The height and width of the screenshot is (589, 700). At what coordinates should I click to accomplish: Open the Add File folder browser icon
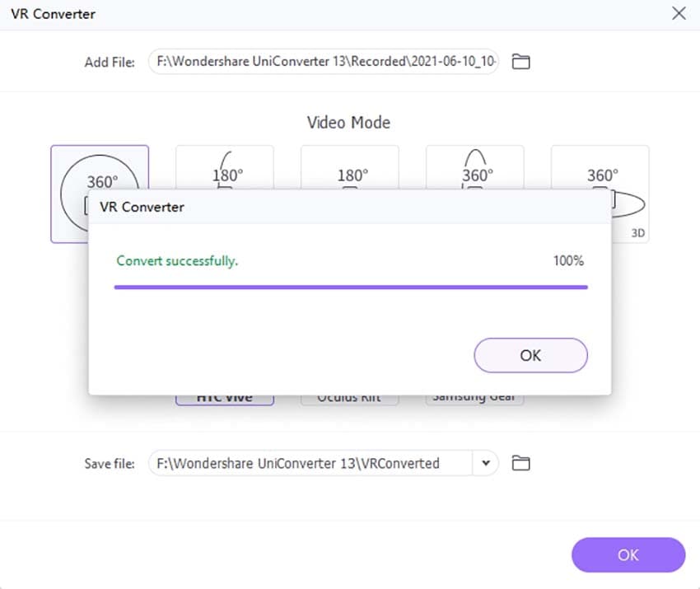520,62
